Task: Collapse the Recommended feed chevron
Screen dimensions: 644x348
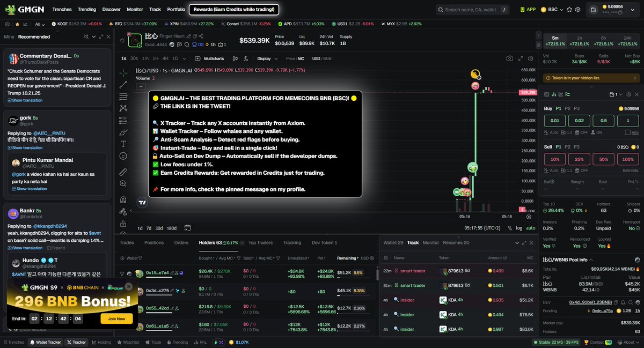Action: pyautogui.click(x=93, y=36)
